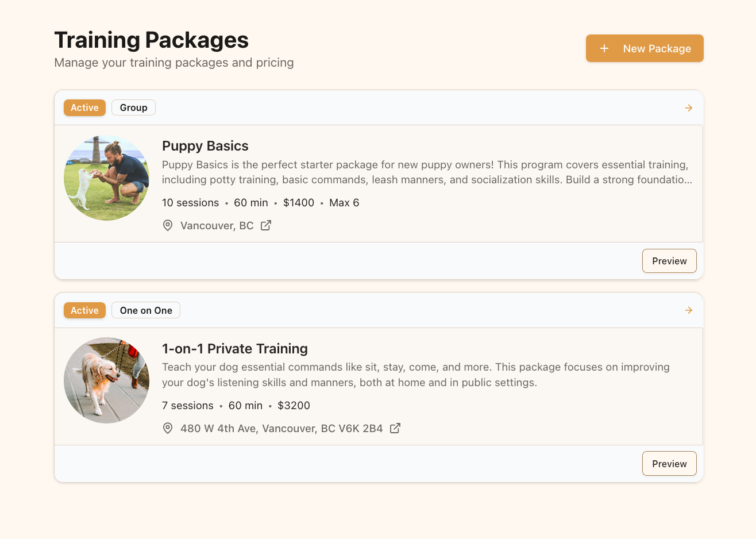Viewport: 756px width, 539px height.
Task: Select the One on One label
Action: (145, 310)
